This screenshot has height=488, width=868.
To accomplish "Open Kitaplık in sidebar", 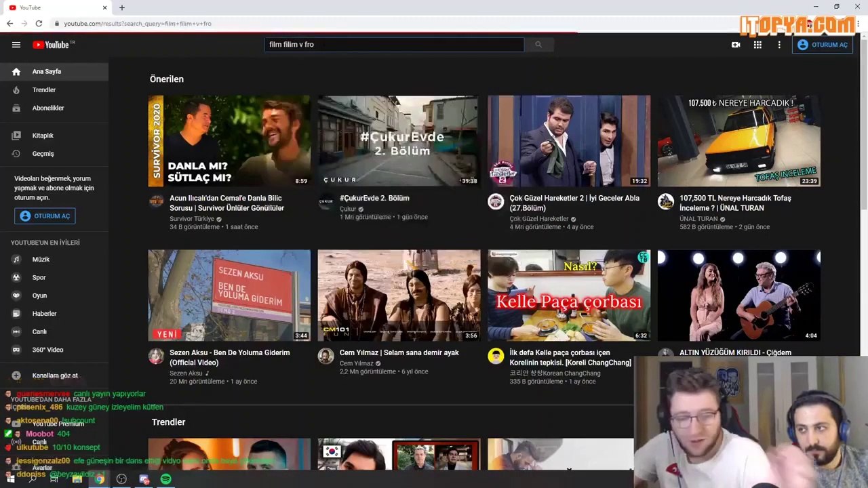I will coord(54,136).
